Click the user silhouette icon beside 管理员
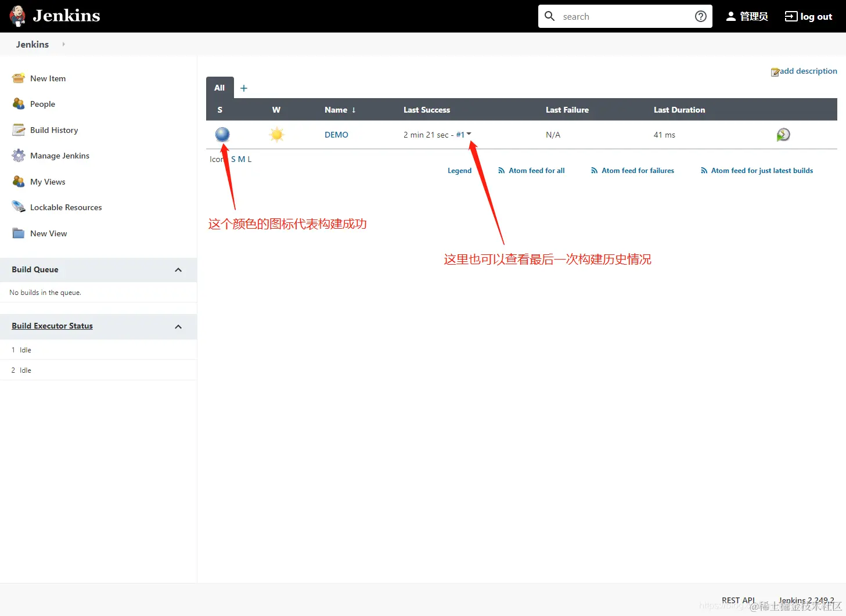Screen dimensions: 846x616 point(731,16)
